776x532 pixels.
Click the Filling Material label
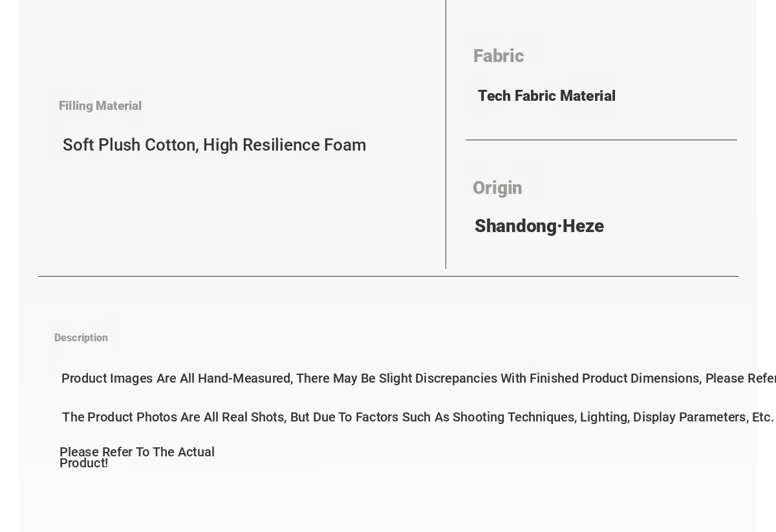pos(100,105)
